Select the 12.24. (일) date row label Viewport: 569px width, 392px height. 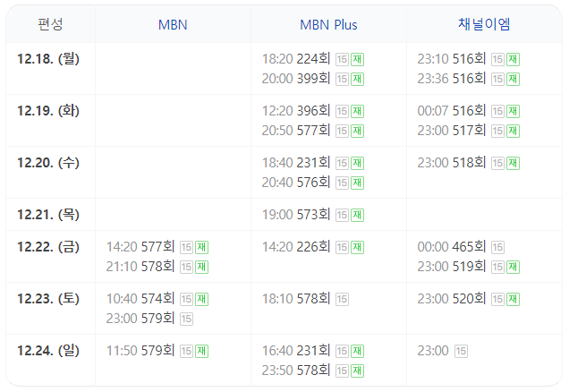pyautogui.click(x=48, y=351)
